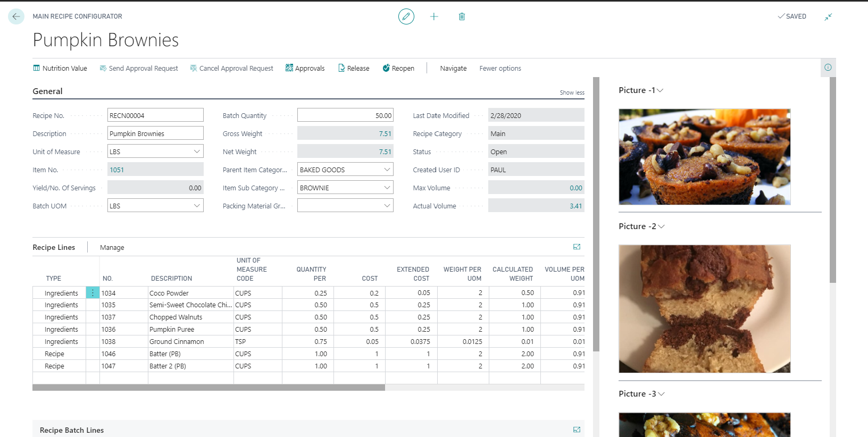Open the Nutrition Value action
The height and width of the screenshot is (437, 868).
tap(60, 69)
